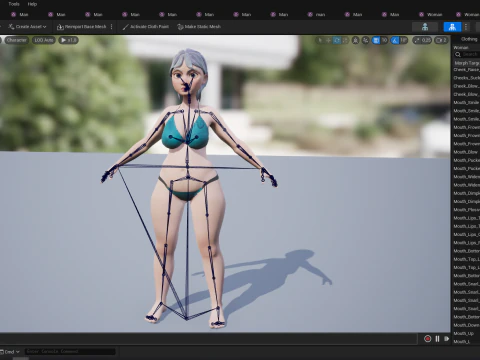Switch to the lowercase 'man' asset tab
Viewport: 480px width, 360px height.
[316, 14]
